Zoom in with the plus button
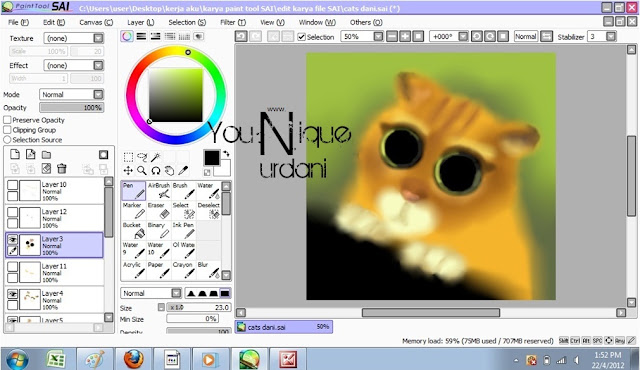640x370 pixels. point(405,37)
